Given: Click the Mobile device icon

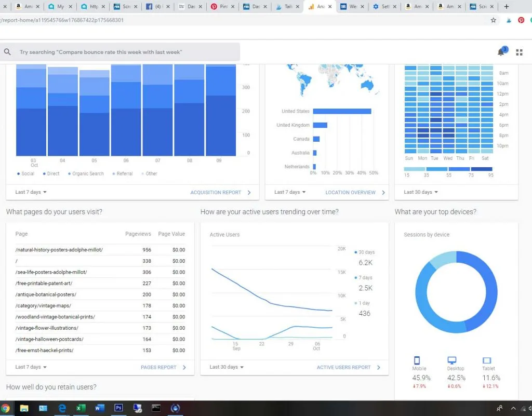Looking at the screenshot, I should pyautogui.click(x=416, y=360).
